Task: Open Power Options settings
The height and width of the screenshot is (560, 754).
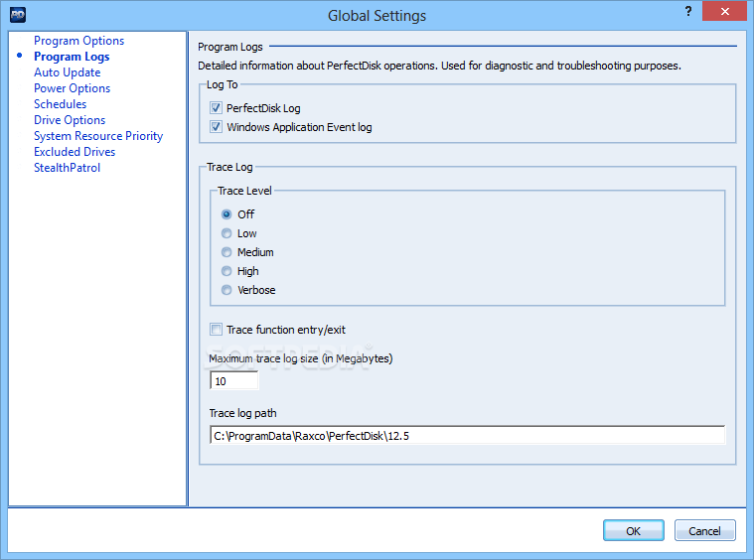Action: click(x=73, y=88)
